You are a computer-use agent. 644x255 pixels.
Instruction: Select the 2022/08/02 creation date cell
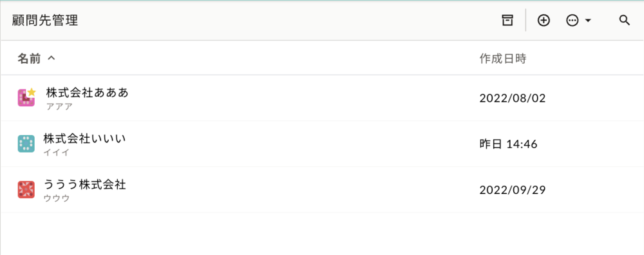click(512, 99)
